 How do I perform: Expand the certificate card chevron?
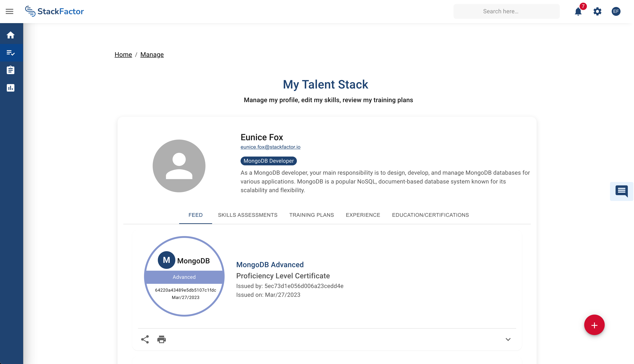point(508,339)
